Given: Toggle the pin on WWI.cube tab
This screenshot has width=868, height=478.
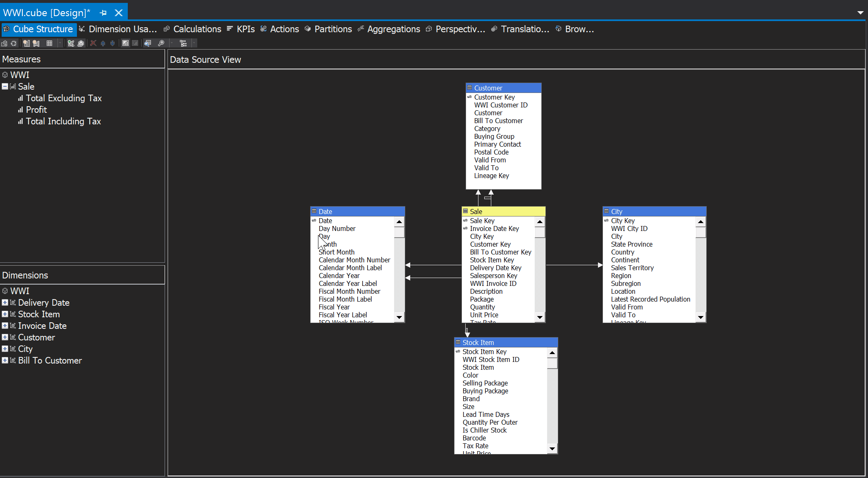Looking at the screenshot, I should (103, 13).
